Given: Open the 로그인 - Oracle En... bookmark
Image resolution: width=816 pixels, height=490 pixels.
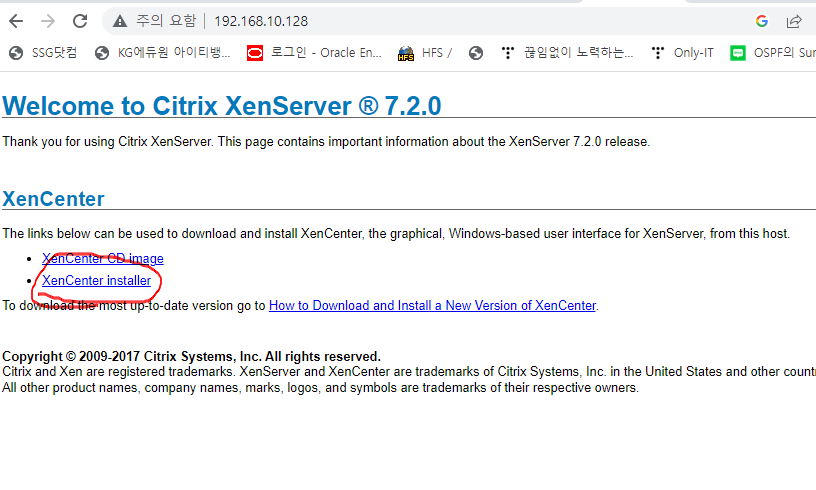Looking at the screenshot, I should pyautogui.click(x=314, y=53).
